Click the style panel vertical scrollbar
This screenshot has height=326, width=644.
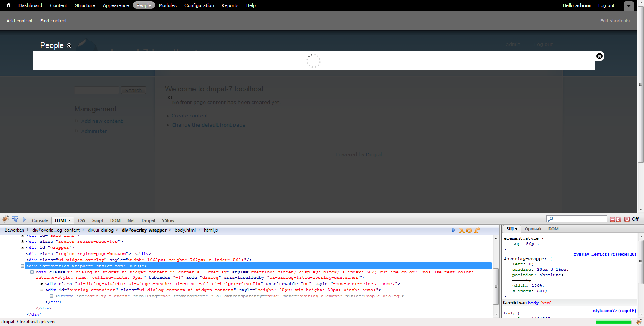641,262
